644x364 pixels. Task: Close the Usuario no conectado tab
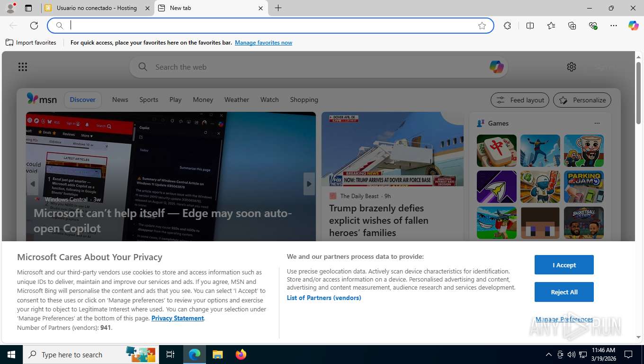(x=147, y=8)
